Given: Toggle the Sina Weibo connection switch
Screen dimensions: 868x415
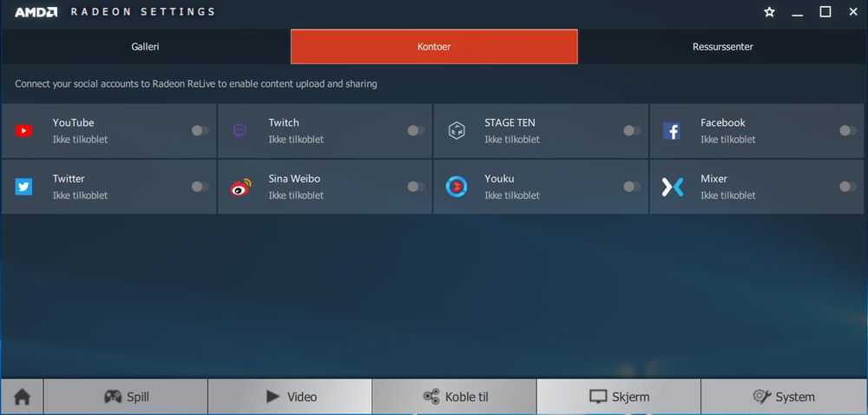Looking at the screenshot, I should [x=417, y=187].
